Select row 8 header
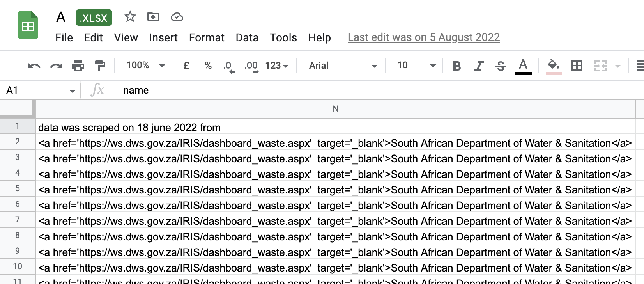Viewport: 644px width, 284px height. pos(17,235)
